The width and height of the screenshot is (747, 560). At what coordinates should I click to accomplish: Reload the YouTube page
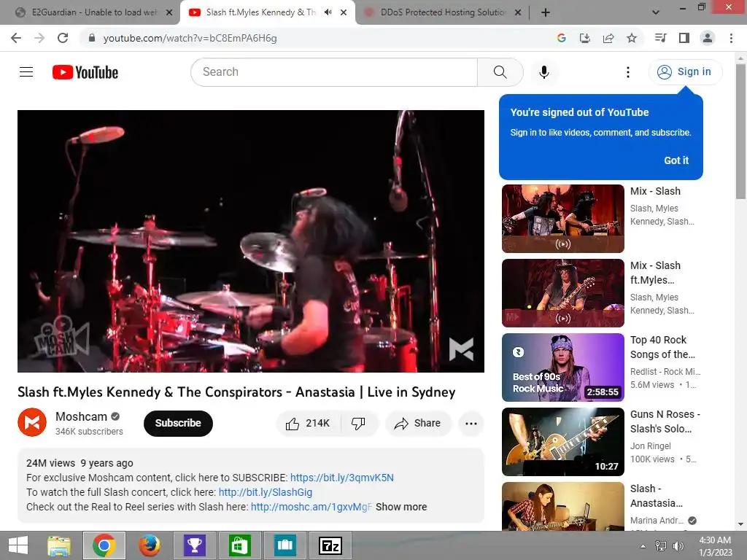(63, 38)
